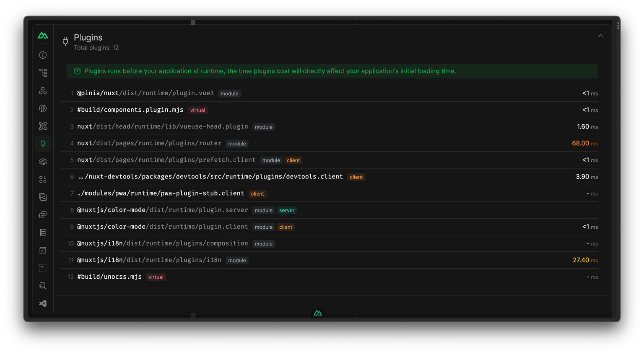Collapse the Plugins section with the chevron
This screenshot has width=644, height=353.
[x=600, y=36]
